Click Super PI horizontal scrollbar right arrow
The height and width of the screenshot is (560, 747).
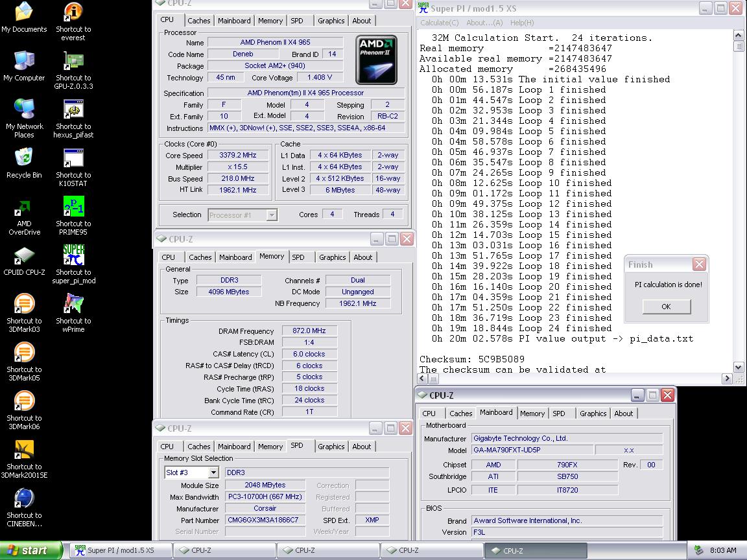pyautogui.click(x=726, y=379)
